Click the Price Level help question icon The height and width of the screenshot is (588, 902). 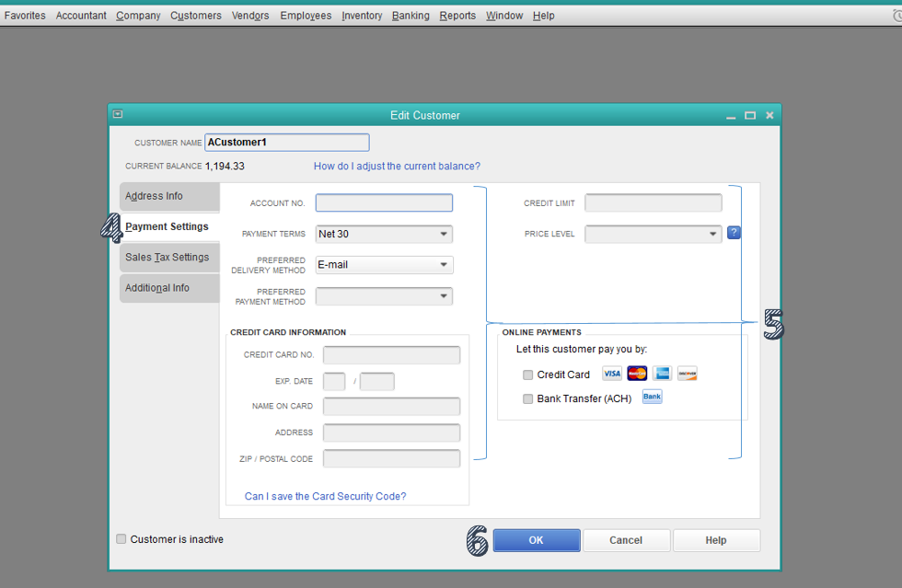click(734, 233)
